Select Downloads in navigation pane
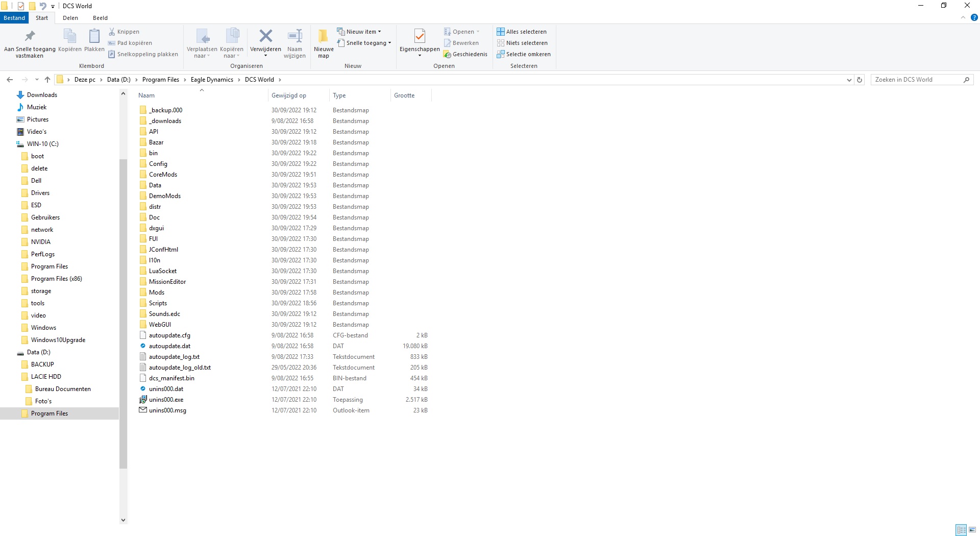This screenshot has height=536, width=980. point(42,95)
